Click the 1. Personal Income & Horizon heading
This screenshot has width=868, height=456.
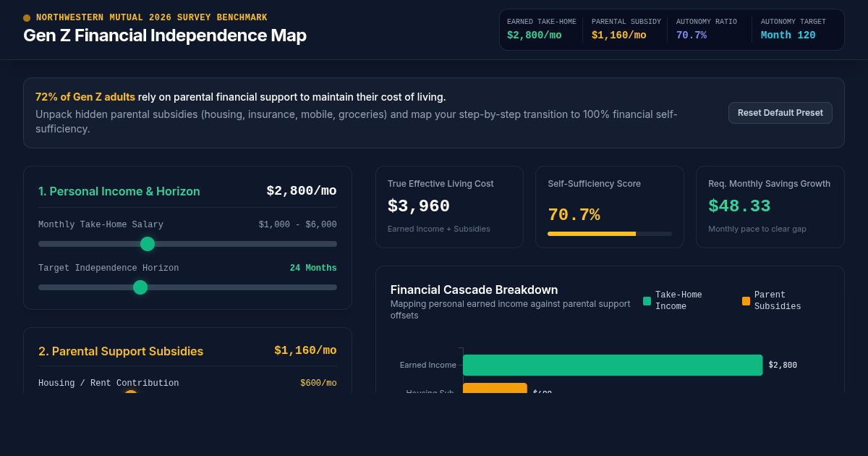[x=119, y=191]
